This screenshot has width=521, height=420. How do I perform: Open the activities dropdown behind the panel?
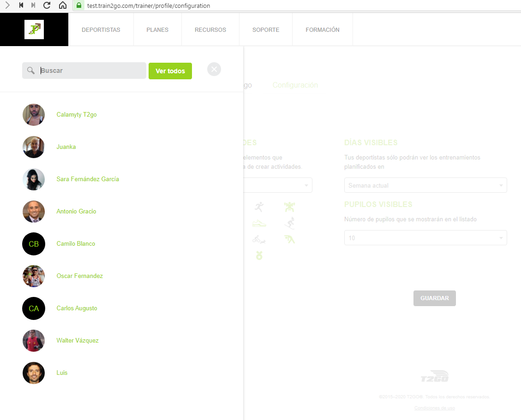tap(278, 185)
